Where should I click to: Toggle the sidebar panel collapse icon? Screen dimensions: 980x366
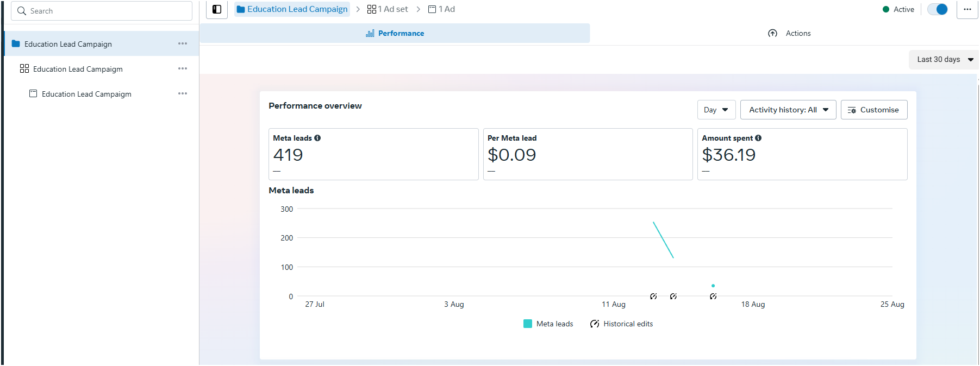point(217,9)
